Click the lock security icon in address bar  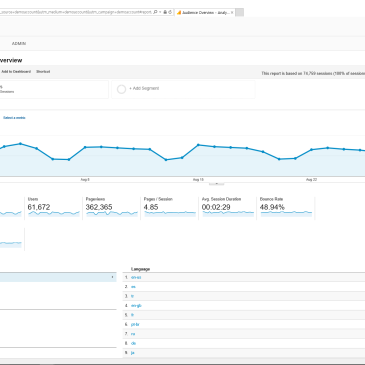[165, 12]
